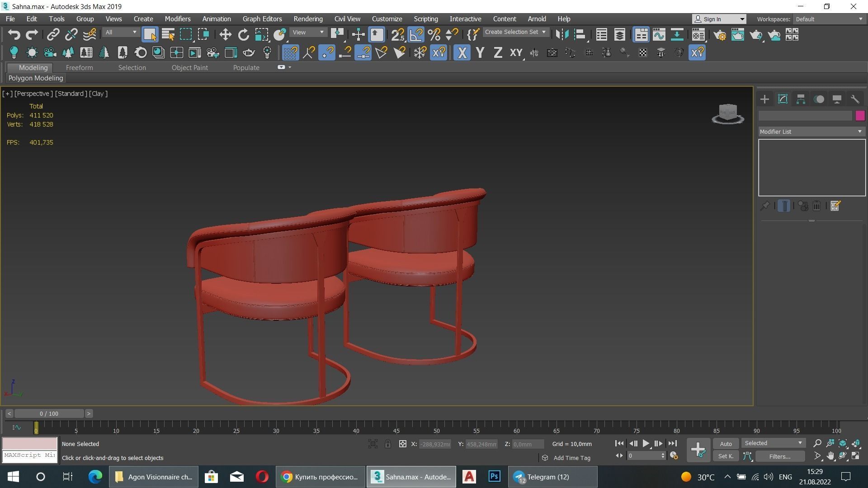
Task: Click the time slider 0 / 100
Action: click(49, 413)
